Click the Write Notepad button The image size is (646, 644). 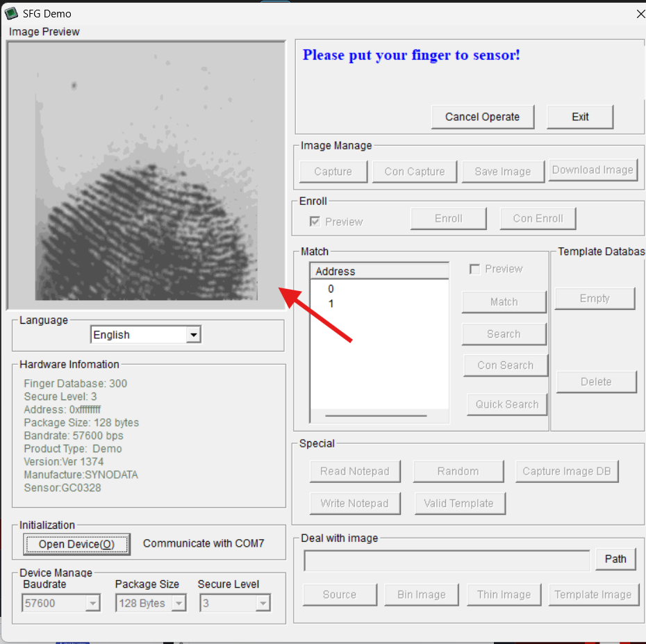pyautogui.click(x=355, y=504)
